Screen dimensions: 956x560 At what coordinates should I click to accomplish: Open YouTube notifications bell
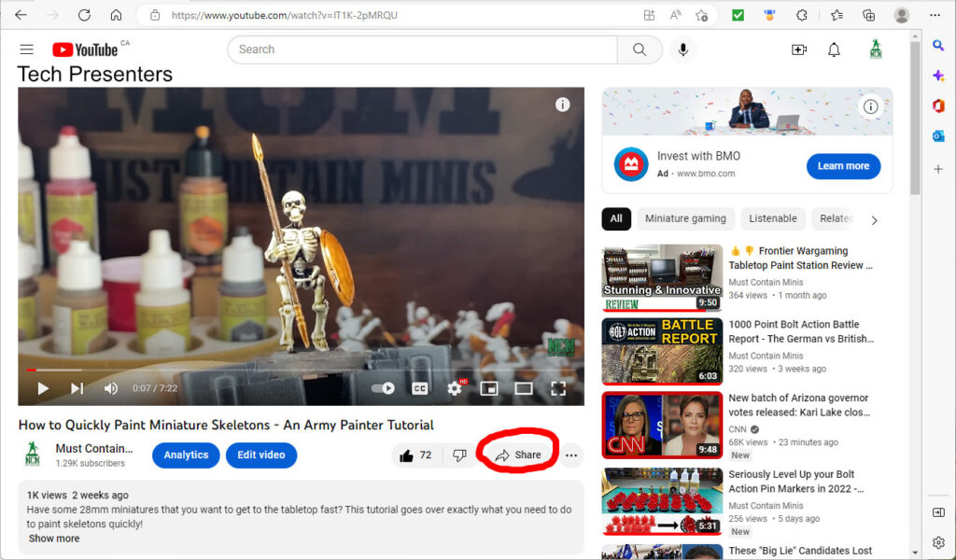834,49
